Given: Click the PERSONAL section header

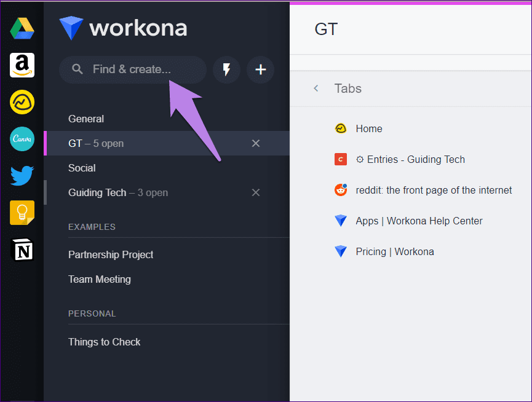Looking at the screenshot, I should (x=92, y=313).
